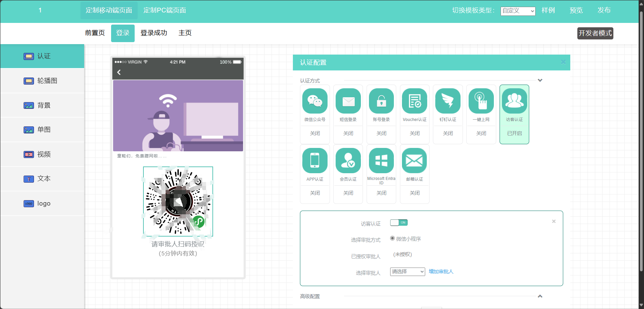Click the 发布 publish button

coord(604,10)
